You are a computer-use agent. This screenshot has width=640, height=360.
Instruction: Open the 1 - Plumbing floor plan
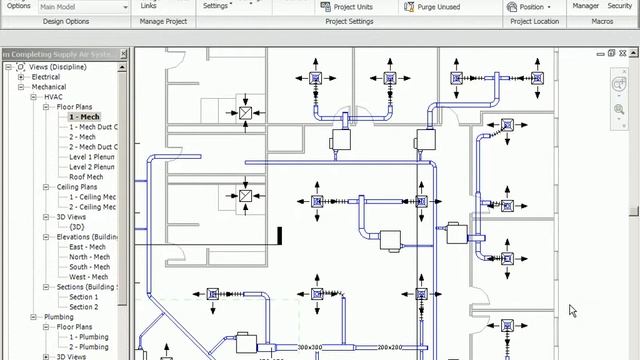(89, 337)
